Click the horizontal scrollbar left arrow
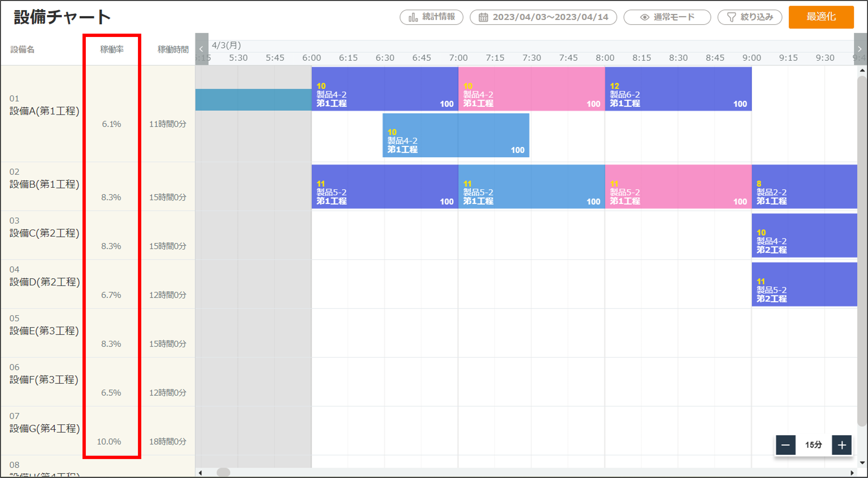This screenshot has height=478, width=868. [200, 473]
